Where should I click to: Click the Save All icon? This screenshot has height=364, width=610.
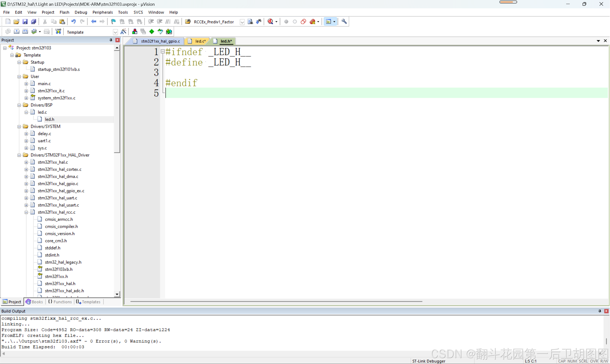34,22
